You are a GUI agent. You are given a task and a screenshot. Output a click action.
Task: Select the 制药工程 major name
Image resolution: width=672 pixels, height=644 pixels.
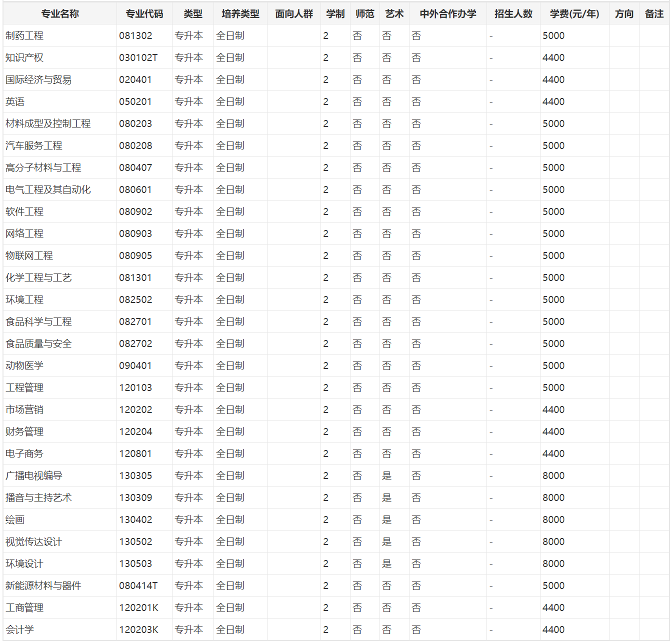(x=24, y=36)
